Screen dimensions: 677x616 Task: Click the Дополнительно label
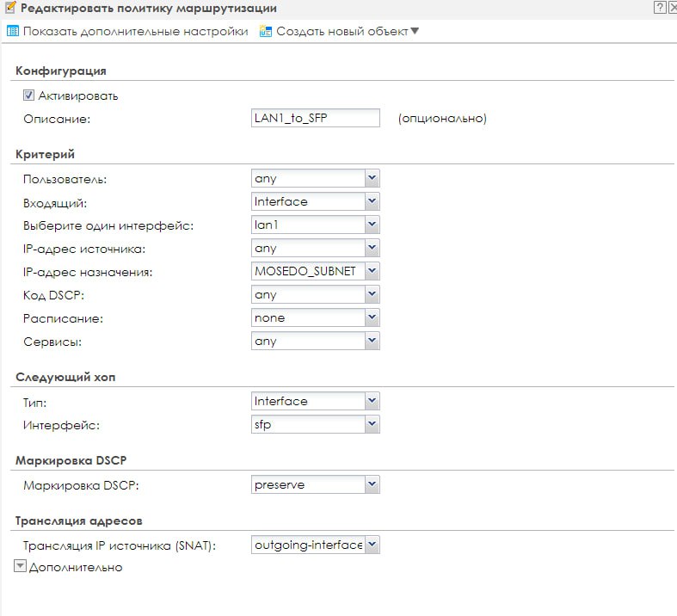click(76, 567)
